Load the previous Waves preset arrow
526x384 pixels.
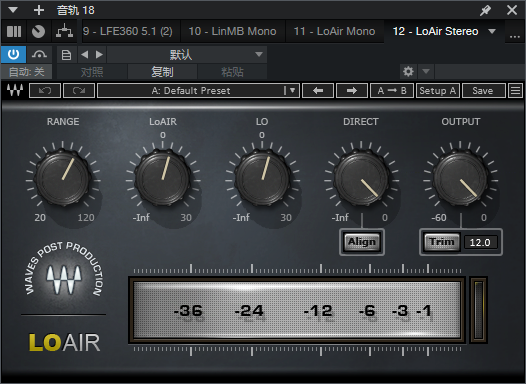(x=318, y=91)
